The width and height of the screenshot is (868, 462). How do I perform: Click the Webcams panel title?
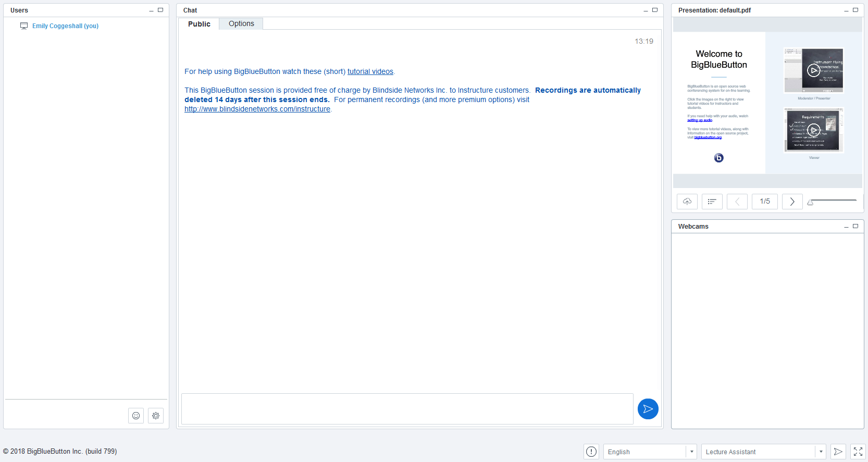(693, 227)
